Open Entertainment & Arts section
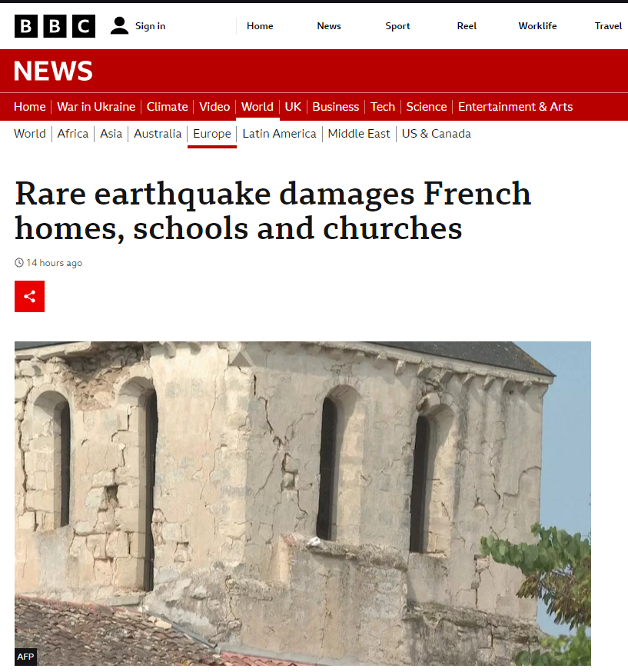This screenshot has height=672, width=628. tap(515, 107)
